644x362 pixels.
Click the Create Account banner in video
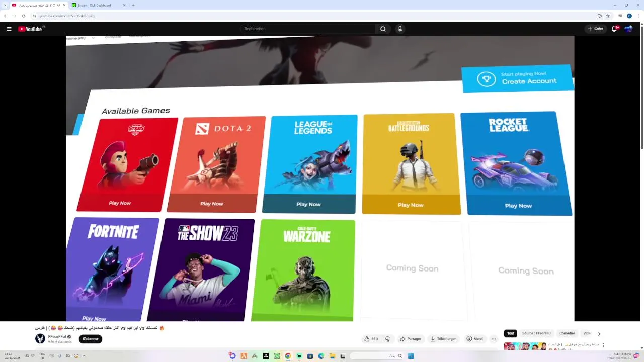tap(518, 78)
